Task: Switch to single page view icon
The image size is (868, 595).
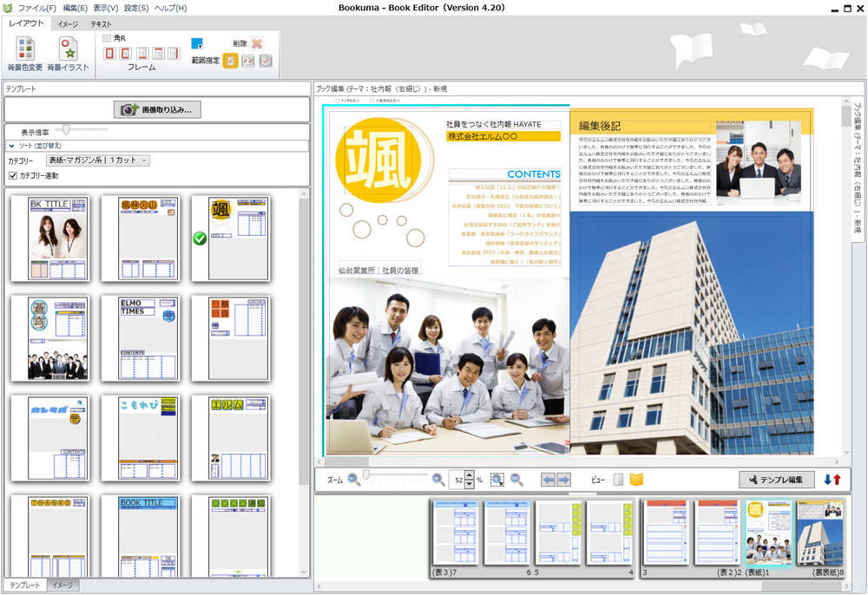Action: coord(618,480)
